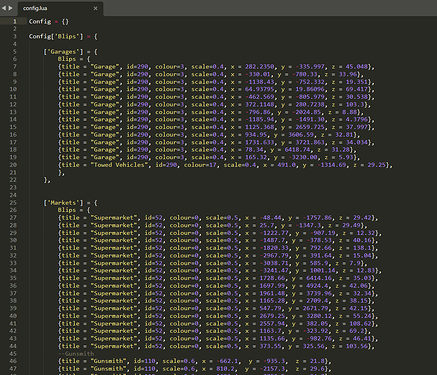Close the config.lua tab
The height and width of the screenshot is (375, 437).
(x=96, y=8)
